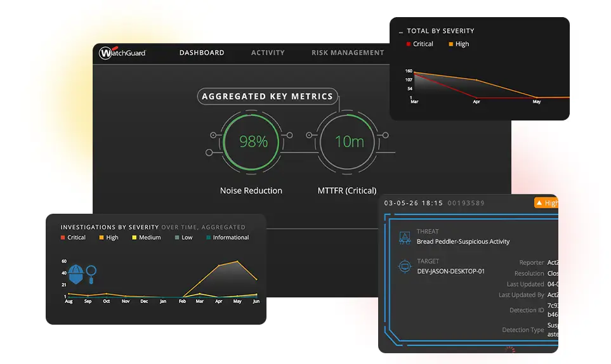Click the target crosshair monitor icon
Viewport: 611px width, 364px height.
pos(404,267)
